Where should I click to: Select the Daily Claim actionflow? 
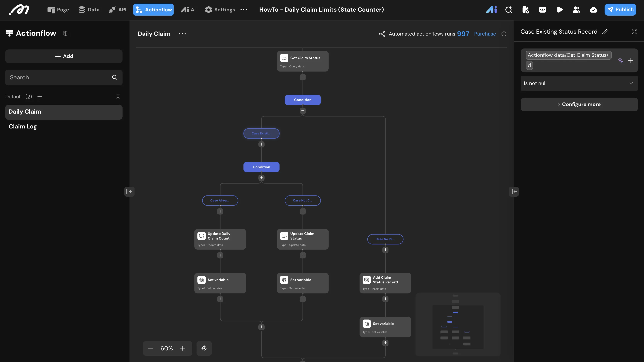64,112
